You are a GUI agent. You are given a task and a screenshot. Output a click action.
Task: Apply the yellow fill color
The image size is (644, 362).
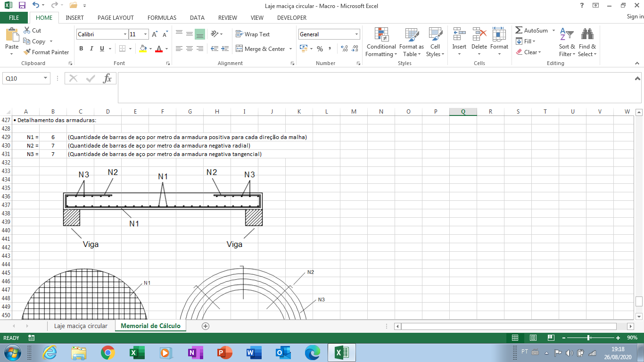(143, 49)
